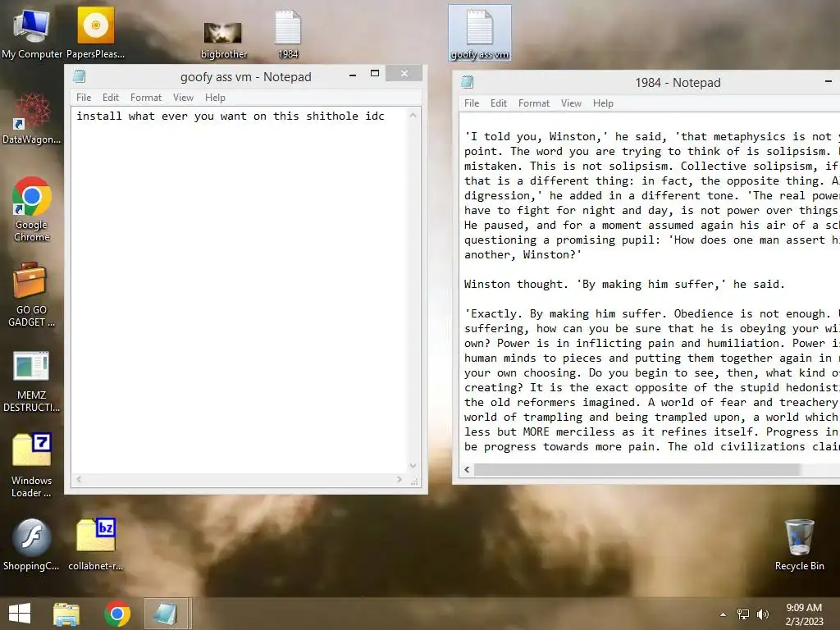Open Format menu in goofy ass vm Notepad
The height and width of the screenshot is (630, 840).
pos(146,98)
